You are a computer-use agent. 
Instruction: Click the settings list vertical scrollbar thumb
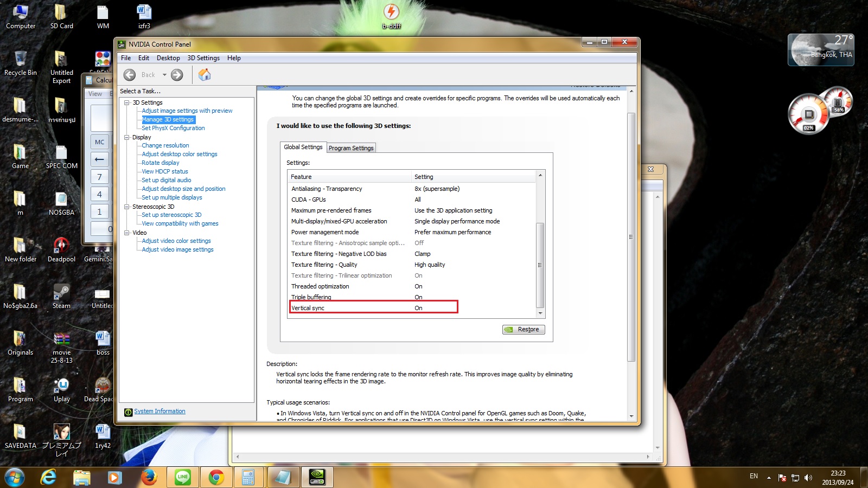tap(540, 265)
